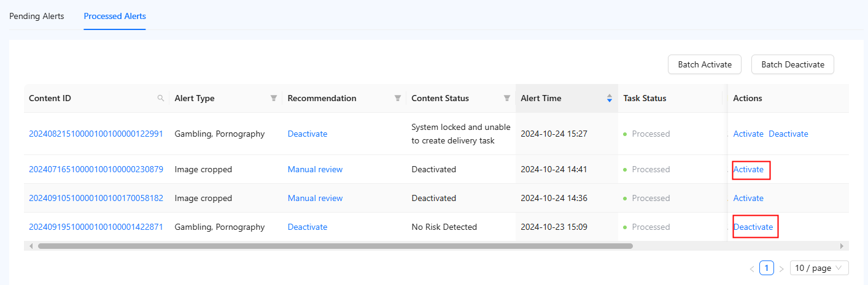
Task: Click Deactivated status in the 14:36 row
Action: pos(433,198)
